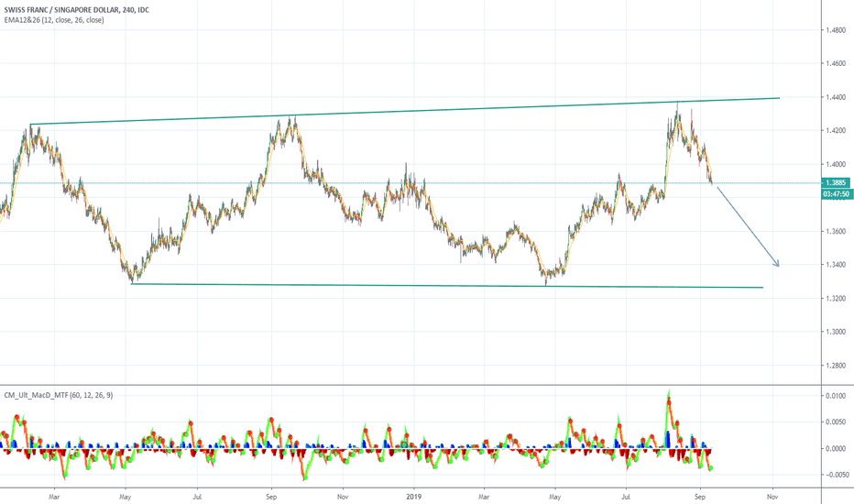This screenshot has width=854, height=504.
Task: Select the downward blue projection arrow
Action: pyautogui.click(x=748, y=226)
